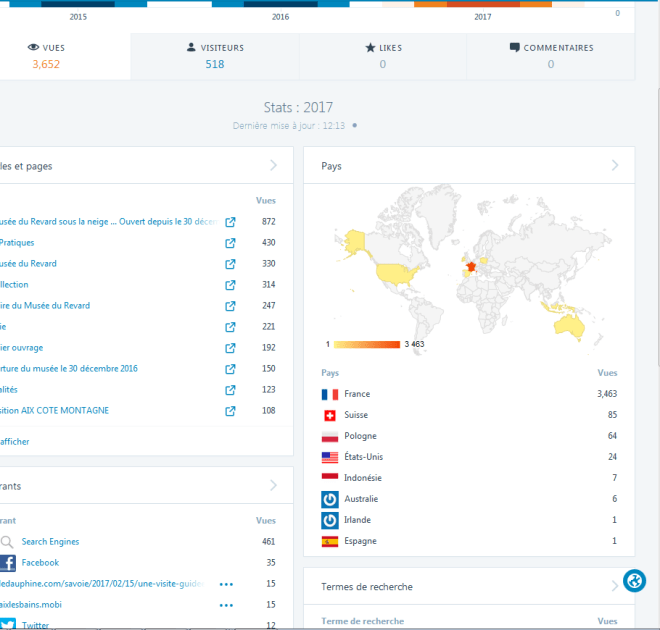Screen dimensions: 660x630
Task: Expand the referrers panel chevron
Action: pos(273,486)
